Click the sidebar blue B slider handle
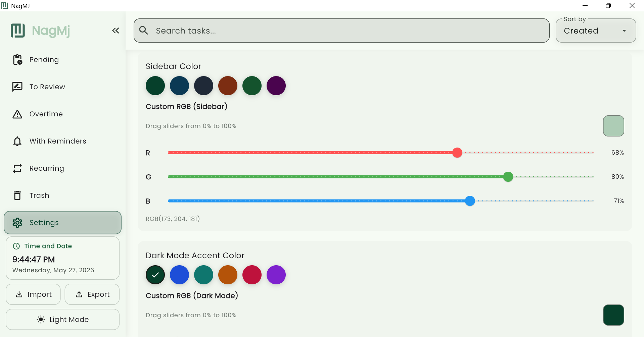 tap(470, 201)
